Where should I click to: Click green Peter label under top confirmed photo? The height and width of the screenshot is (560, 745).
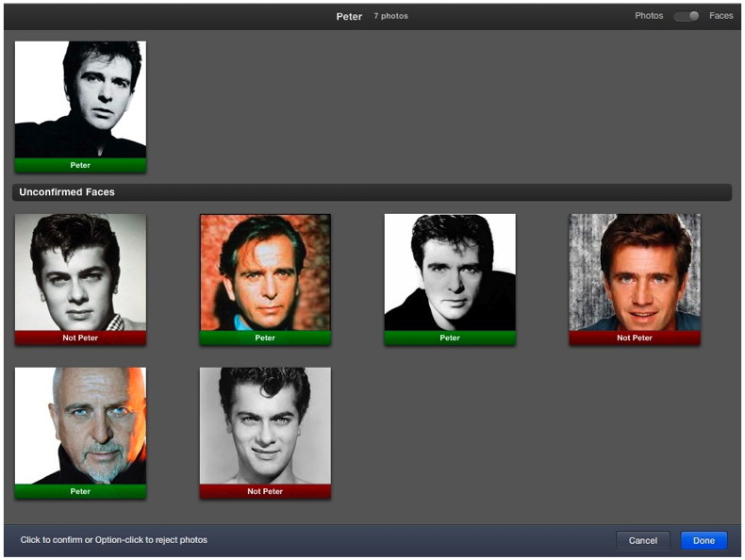pos(80,165)
